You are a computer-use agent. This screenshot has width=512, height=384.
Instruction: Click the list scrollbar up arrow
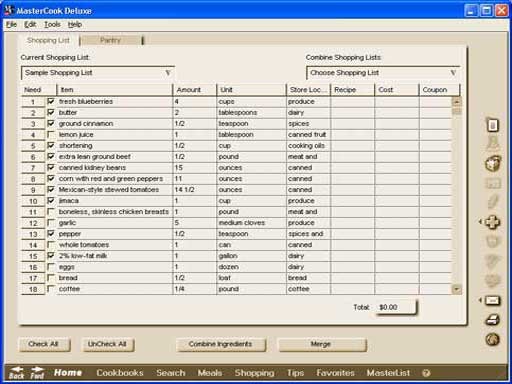[457, 101]
